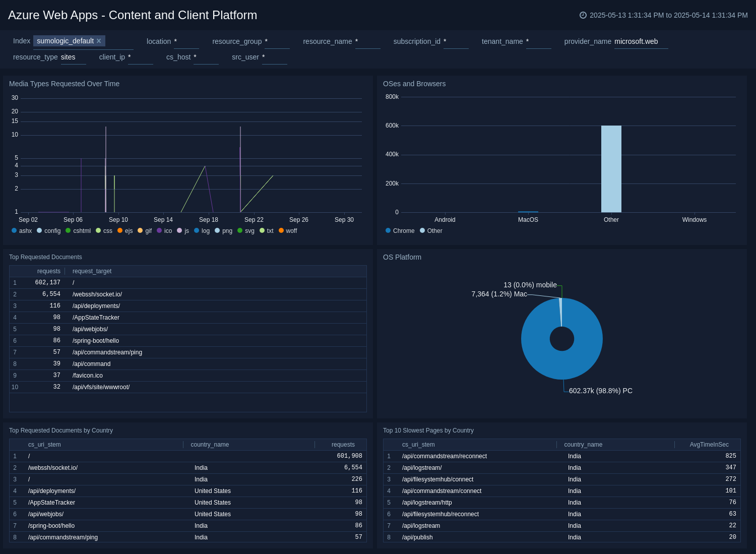Open the Media Types Requested Over Time panel title
This screenshot has height=554, width=756.
tap(64, 84)
